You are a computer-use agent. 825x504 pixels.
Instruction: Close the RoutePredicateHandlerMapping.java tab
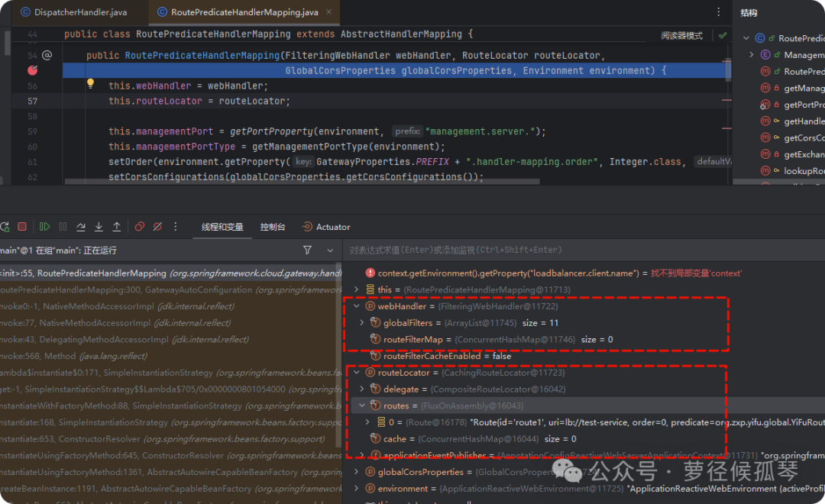click(328, 11)
